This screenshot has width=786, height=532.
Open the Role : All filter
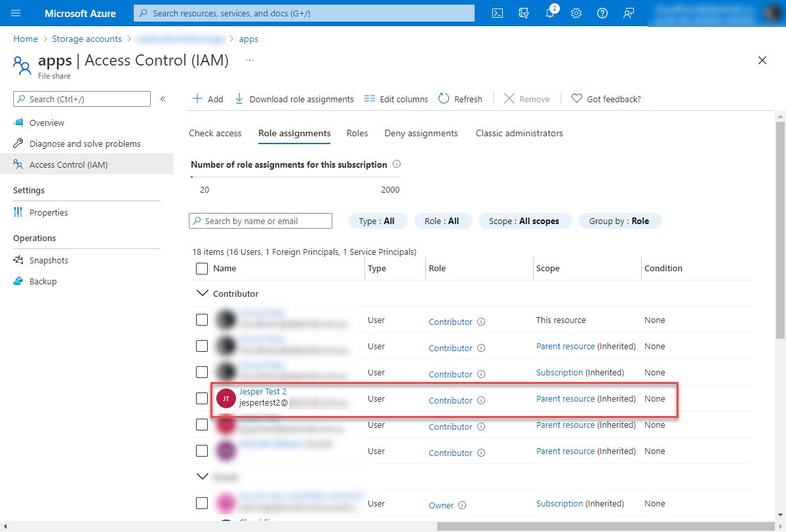(442, 221)
